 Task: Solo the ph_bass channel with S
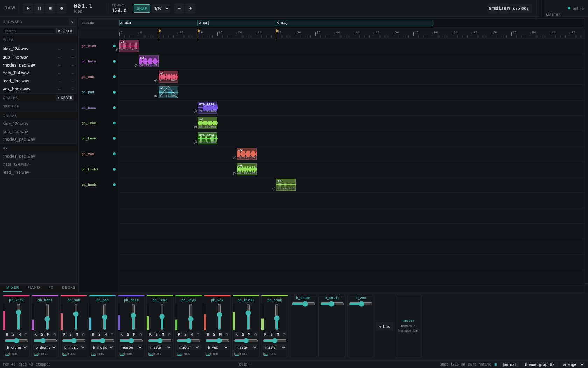pos(128,334)
